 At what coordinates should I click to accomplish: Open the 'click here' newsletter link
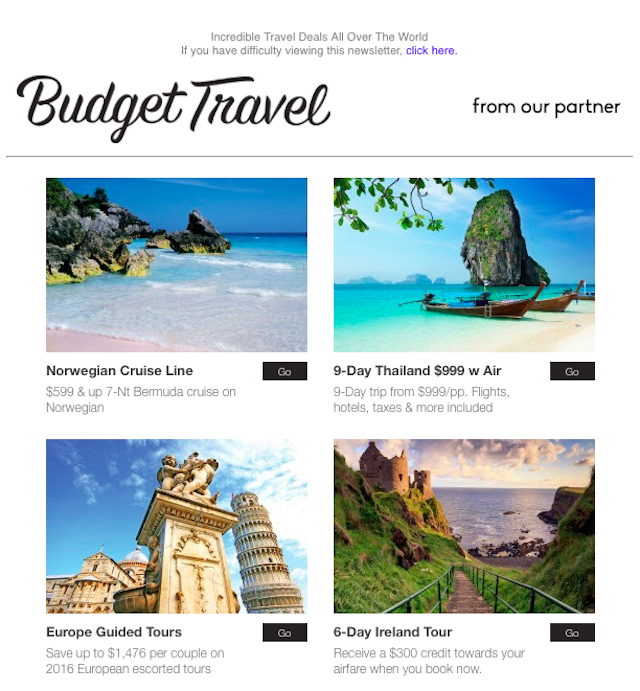click(432, 51)
